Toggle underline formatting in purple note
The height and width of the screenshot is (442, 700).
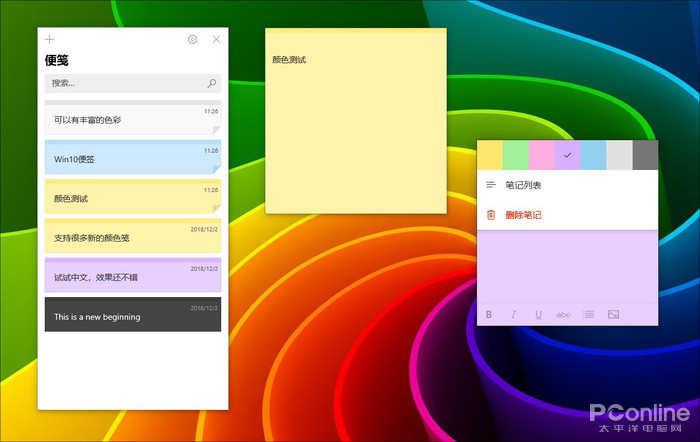[x=538, y=315]
